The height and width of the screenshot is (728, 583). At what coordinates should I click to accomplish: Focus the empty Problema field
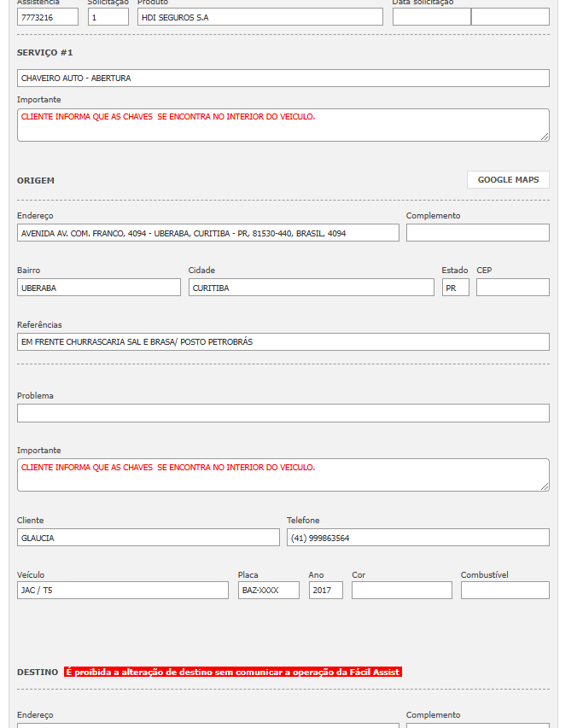283,413
